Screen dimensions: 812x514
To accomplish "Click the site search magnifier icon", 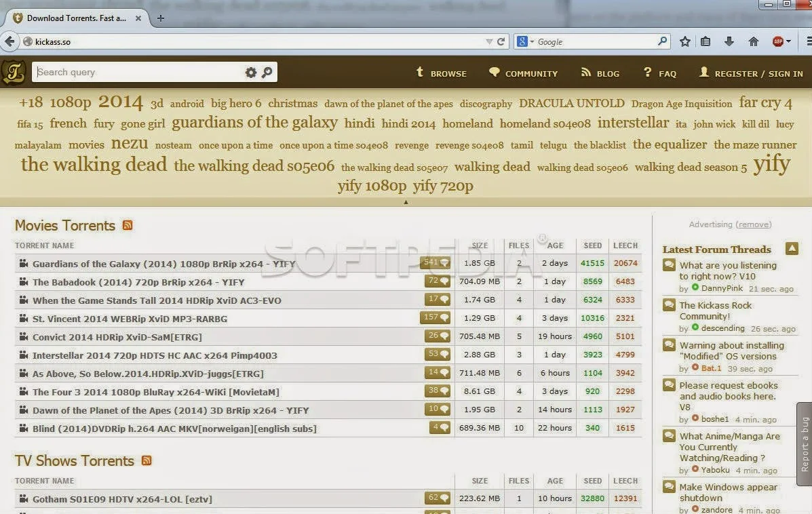I will click(267, 73).
